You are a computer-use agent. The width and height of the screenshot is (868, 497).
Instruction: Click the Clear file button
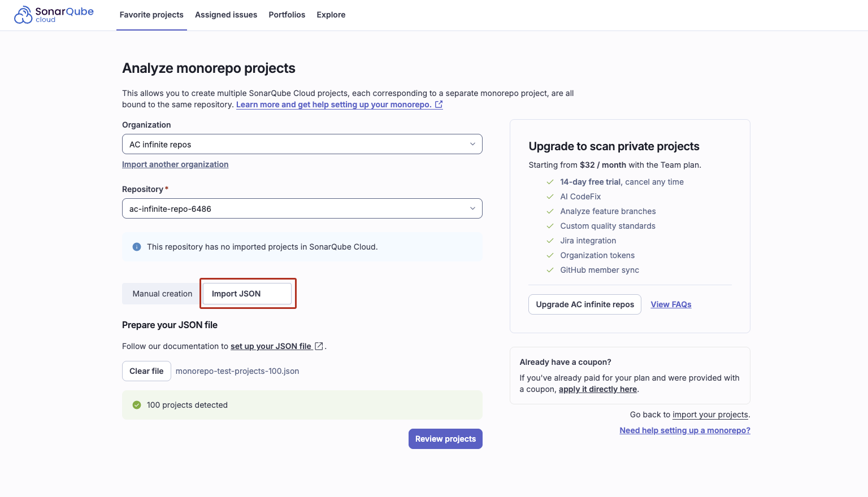coord(146,371)
